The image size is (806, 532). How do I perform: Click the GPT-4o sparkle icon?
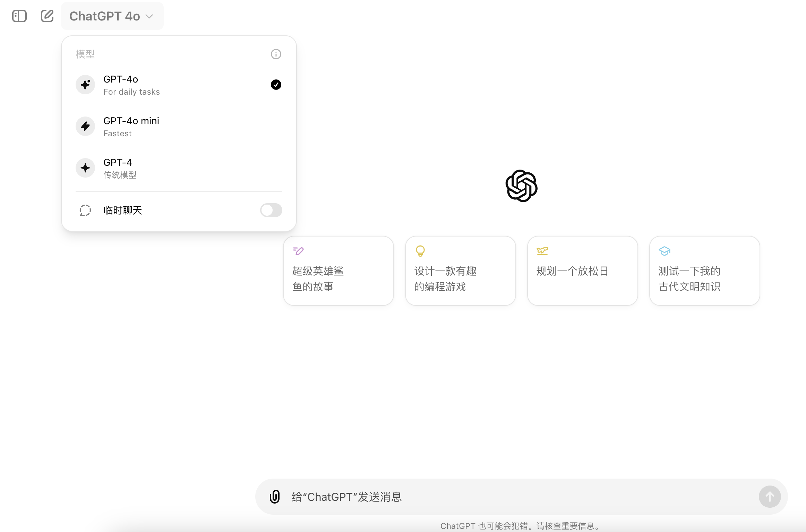(x=85, y=85)
